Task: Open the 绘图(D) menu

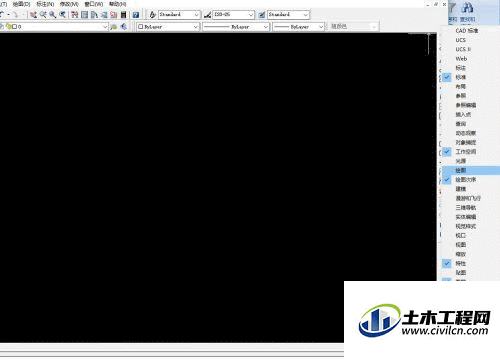Action: (21, 4)
